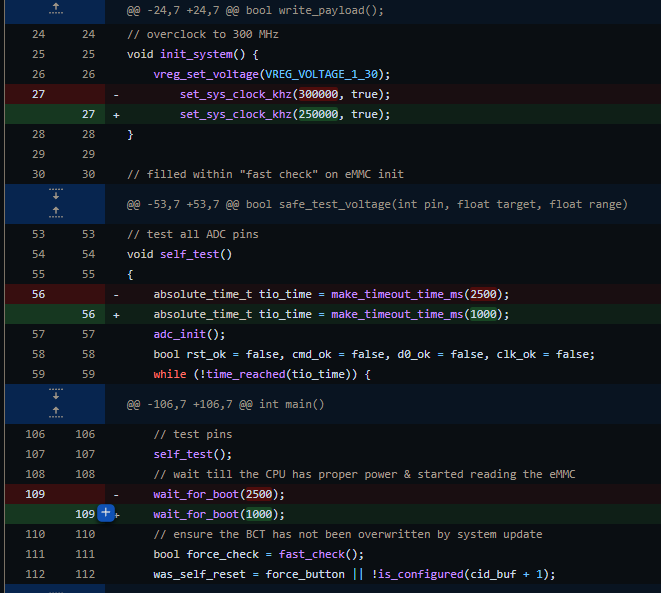The image size is (661, 593).
Task: Click removed 'wait_for_boot(2500);' line
Action: pos(219,494)
